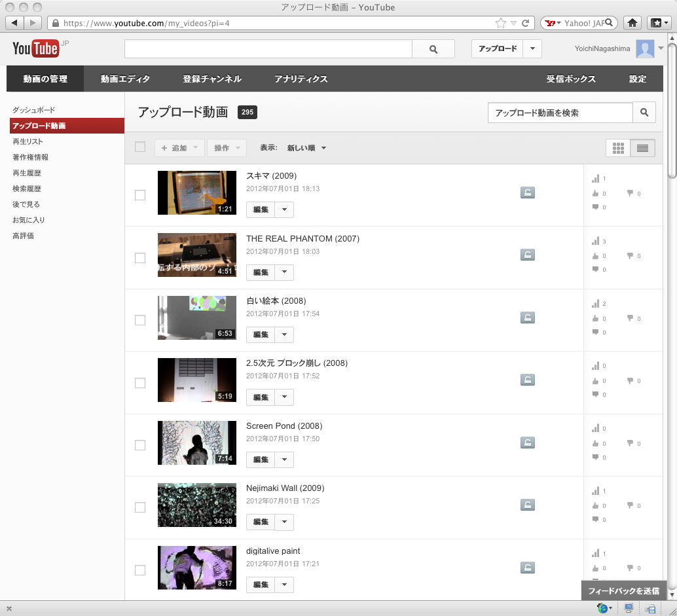Screen dimensions: 677x616
Task: Click the browser URL address field
Action: coord(276,23)
